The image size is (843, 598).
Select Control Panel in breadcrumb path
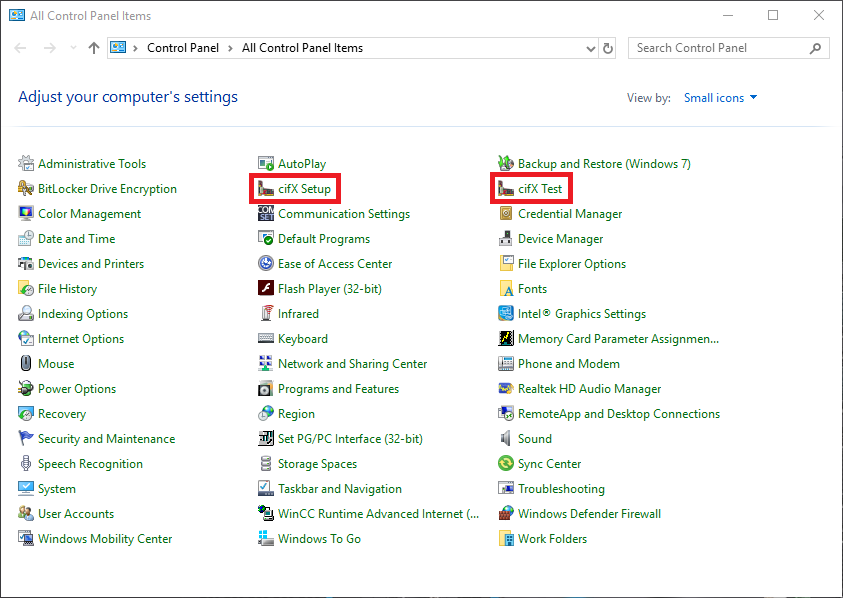point(185,48)
